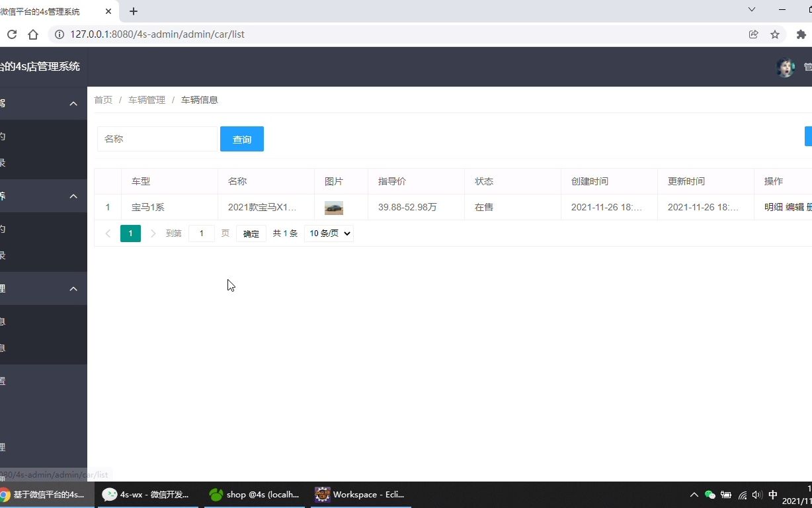Click the user avatar in the top bar

(786, 67)
